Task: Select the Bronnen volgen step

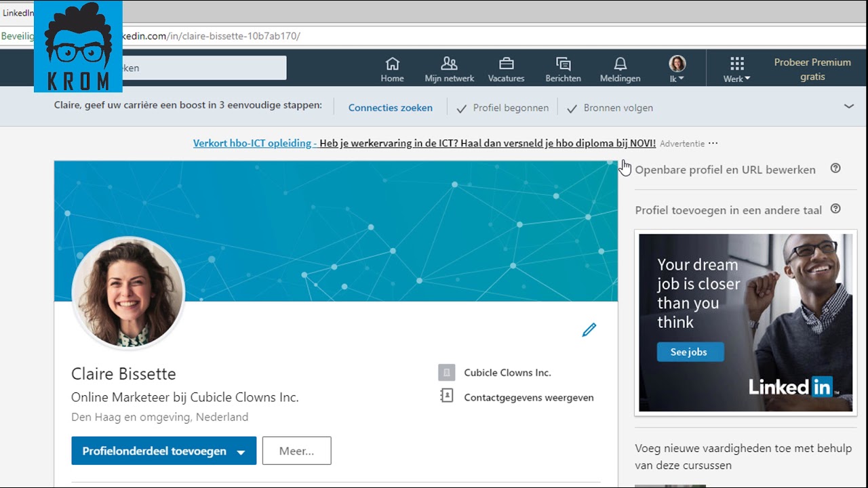Action: [x=610, y=108]
